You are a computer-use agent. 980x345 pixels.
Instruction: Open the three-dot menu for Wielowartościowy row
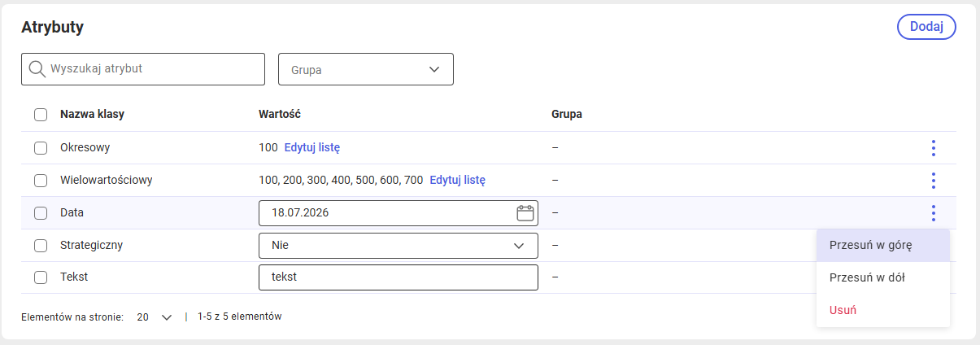[x=933, y=181]
